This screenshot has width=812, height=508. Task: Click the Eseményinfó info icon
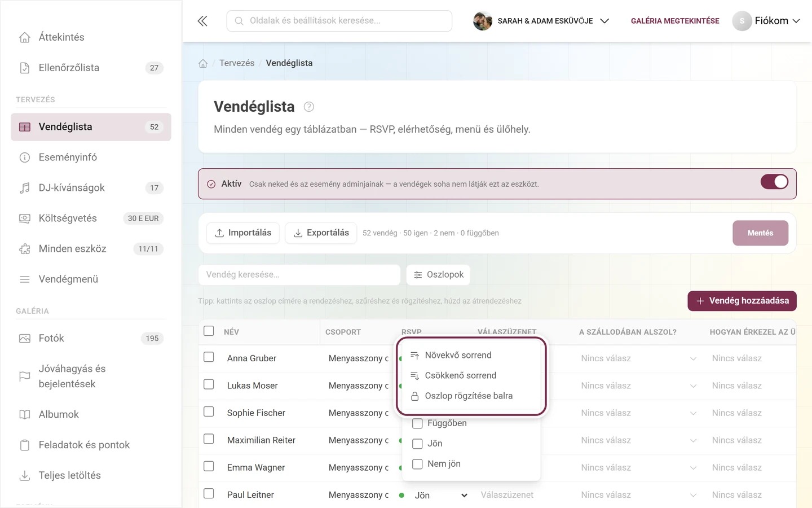(25, 157)
